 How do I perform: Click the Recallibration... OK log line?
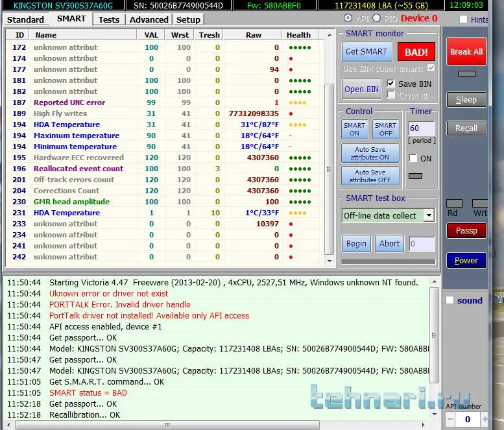click(x=84, y=414)
